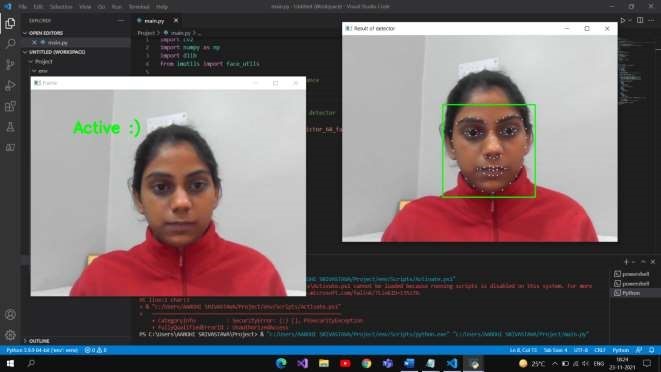Open the new terminal launch profile dropdown
Viewport: 661px width, 372px height.
(x=634, y=262)
